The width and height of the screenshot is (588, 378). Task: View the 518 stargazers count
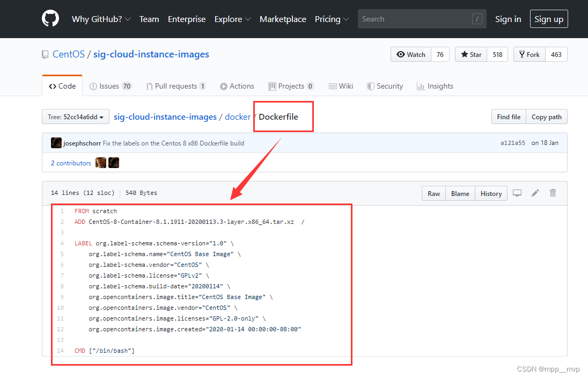[x=497, y=54]
